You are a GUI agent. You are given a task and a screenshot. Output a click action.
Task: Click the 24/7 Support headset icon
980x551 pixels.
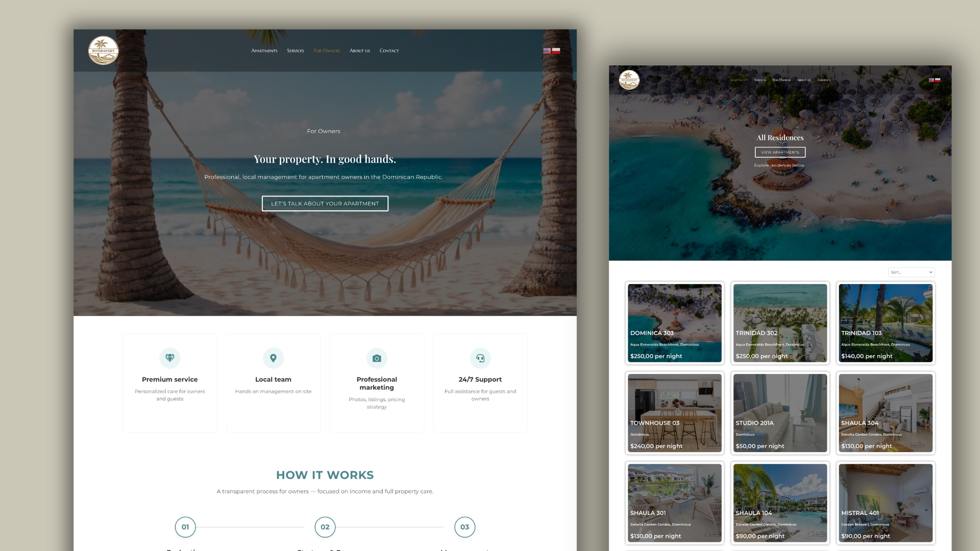click(x=480, y=358)
